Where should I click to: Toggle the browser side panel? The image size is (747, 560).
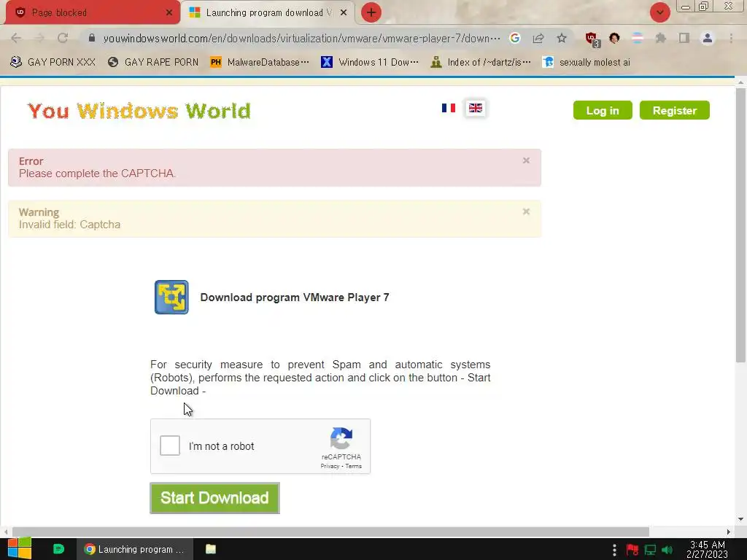(x=684, y=38)
